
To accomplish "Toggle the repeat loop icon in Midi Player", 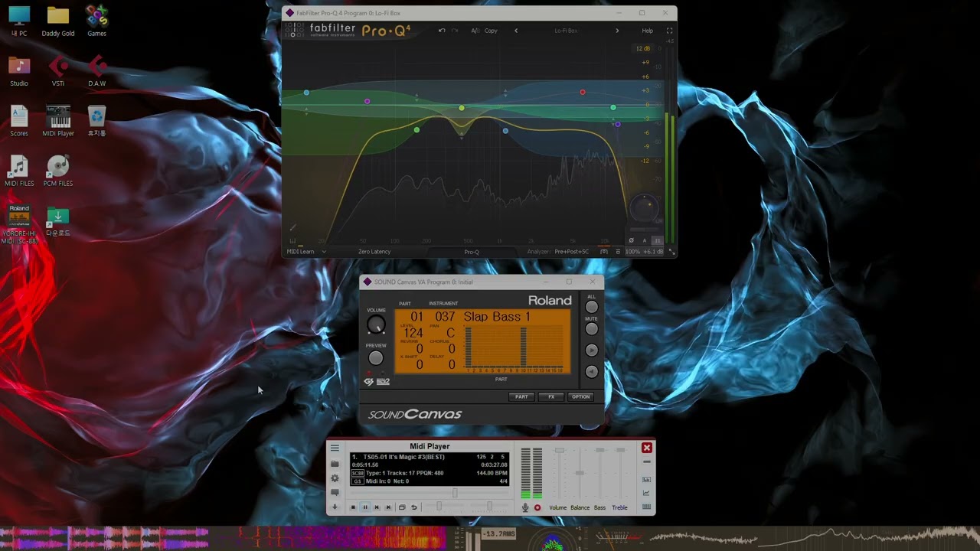I will pyautogui.click(x=414, y=507).
